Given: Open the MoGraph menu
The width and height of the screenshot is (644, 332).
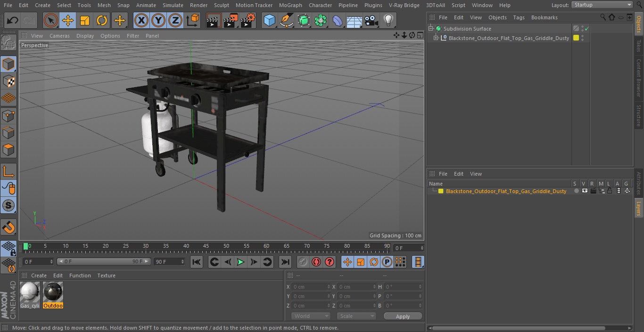Looking at the screenshot, I should pos(290,5).
